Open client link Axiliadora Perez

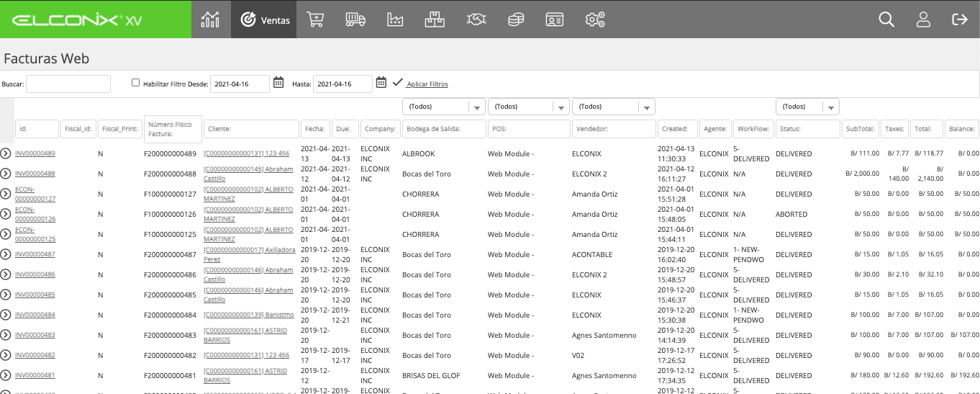coord(249,254)
